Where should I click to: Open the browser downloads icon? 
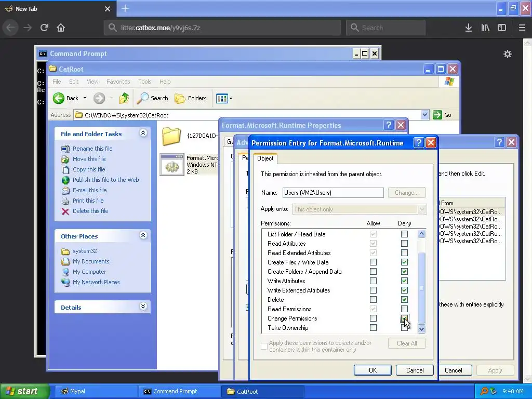(469, 28)
